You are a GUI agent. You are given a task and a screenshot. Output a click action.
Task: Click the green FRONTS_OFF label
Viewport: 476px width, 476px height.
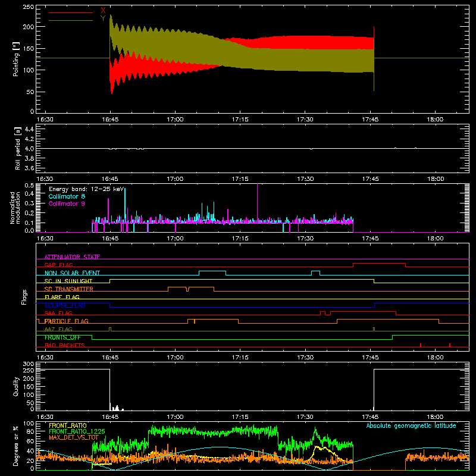(62, 337)
